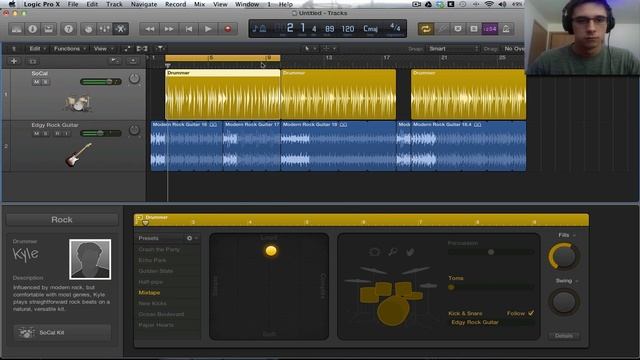
Task: Toggle the Metronome click button
Action: (x=506, y=29)
